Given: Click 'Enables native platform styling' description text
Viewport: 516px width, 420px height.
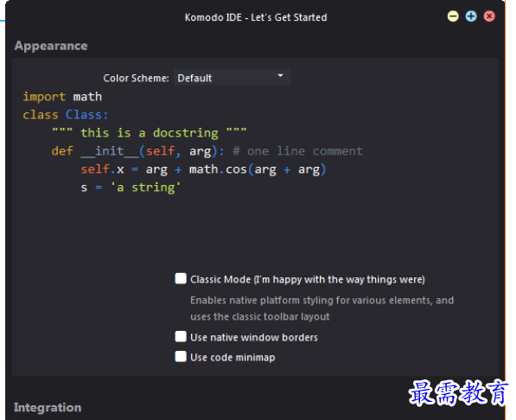Looking at the screenshot, I should (322, 309).
